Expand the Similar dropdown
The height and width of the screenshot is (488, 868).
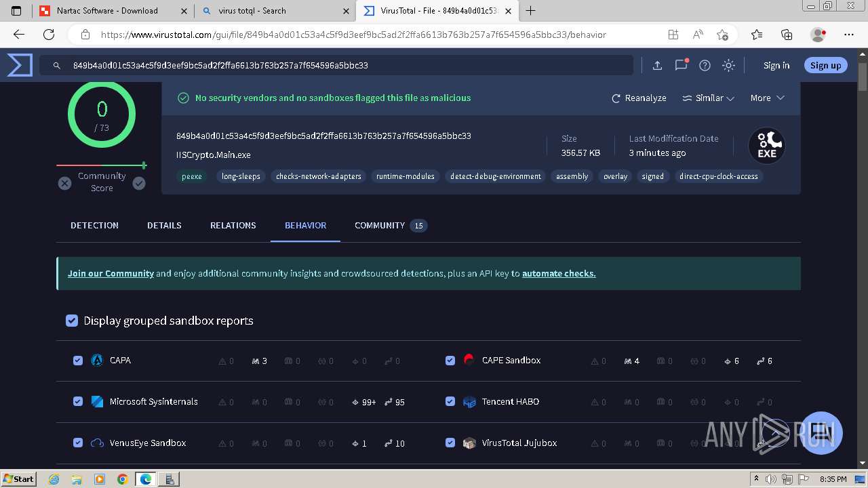click(709, 98)
